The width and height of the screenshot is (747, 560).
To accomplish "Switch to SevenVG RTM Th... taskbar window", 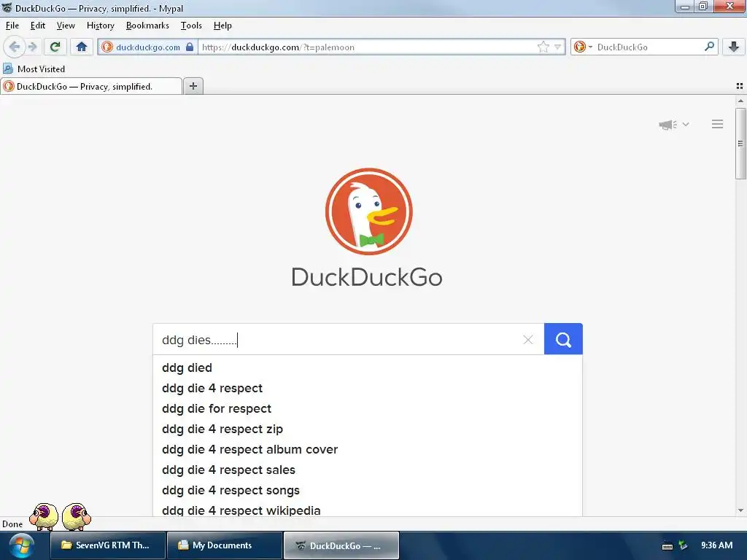I will [x=108, y=545].
